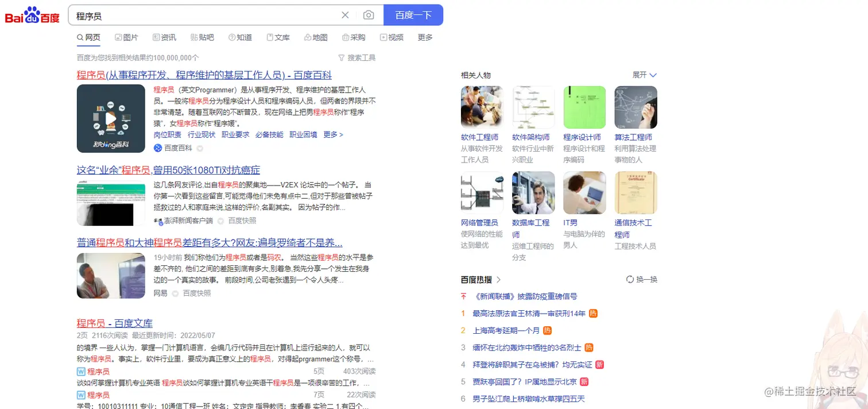
Task: Open result about 50张1080Ti对抗癌症
Action: tap(168, 170)
